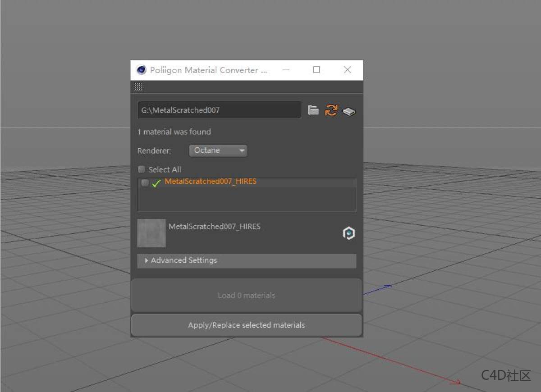Screen dimensions: 541x392
Task: Open the folder browse icon
Action: point(313,109)
